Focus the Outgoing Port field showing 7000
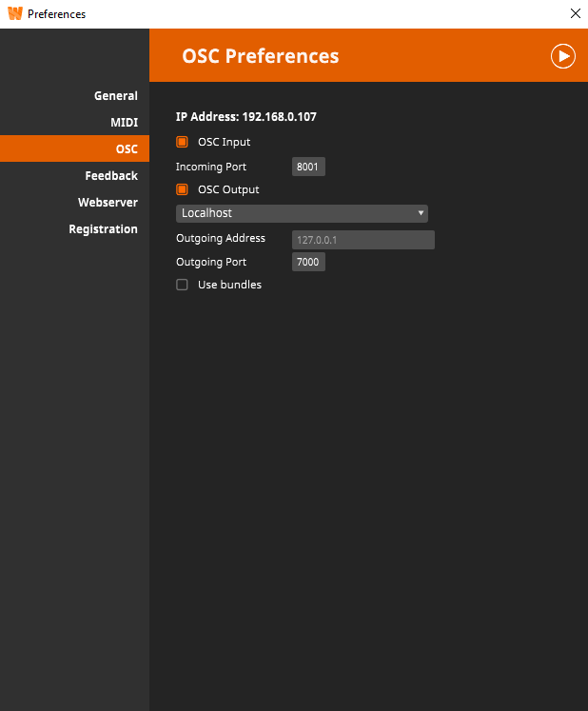588x711 pixels. 308,262
